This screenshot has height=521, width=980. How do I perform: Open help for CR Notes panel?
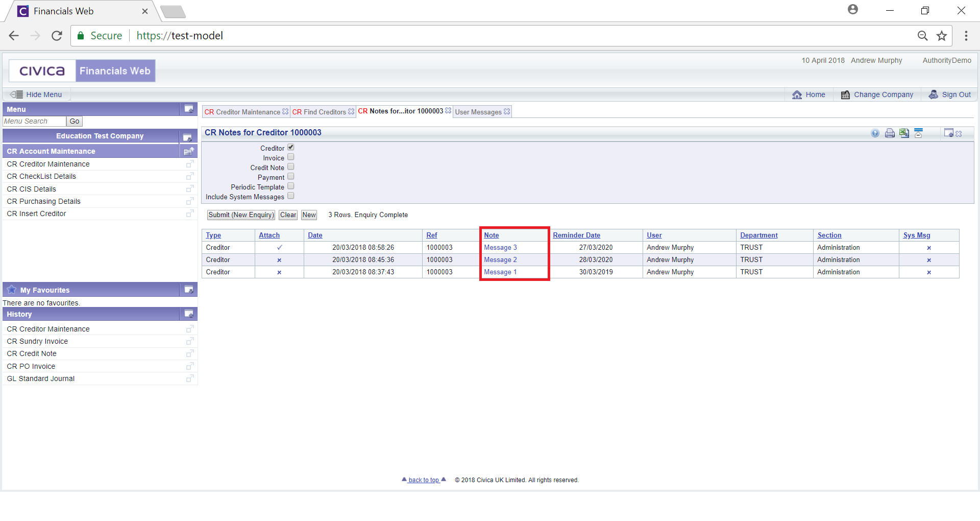click(875, 133)
